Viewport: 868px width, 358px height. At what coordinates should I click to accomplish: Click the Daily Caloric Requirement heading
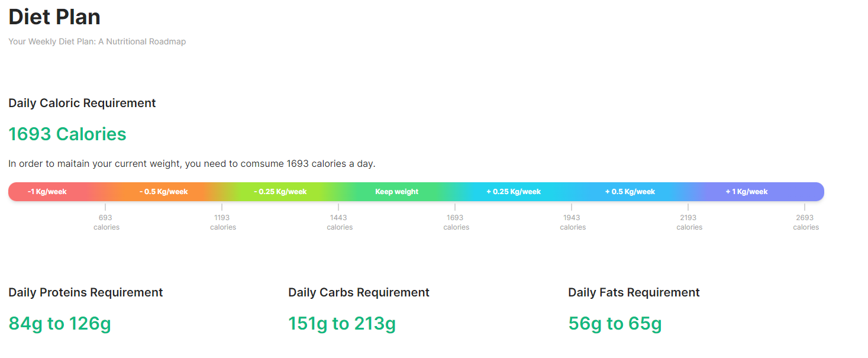82,103
